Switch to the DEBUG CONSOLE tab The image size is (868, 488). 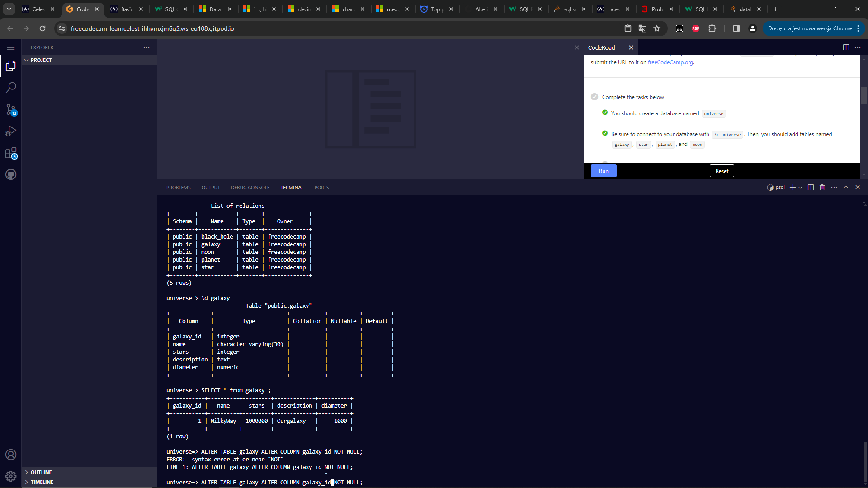(x=250, y=188)
